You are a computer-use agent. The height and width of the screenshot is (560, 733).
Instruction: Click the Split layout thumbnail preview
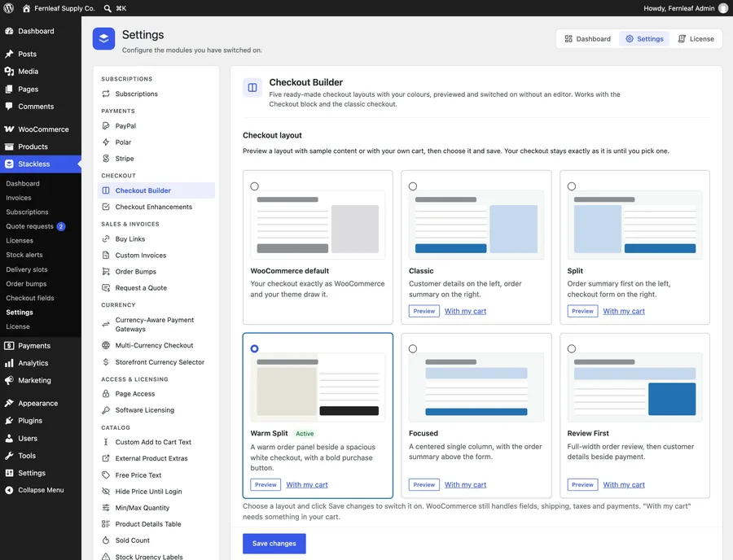click(634, 225)
